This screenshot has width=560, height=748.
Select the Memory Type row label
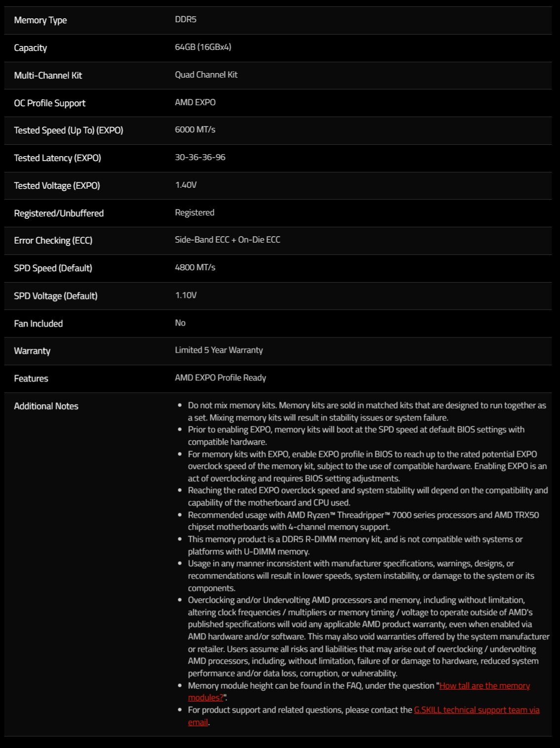click(40, 20)
